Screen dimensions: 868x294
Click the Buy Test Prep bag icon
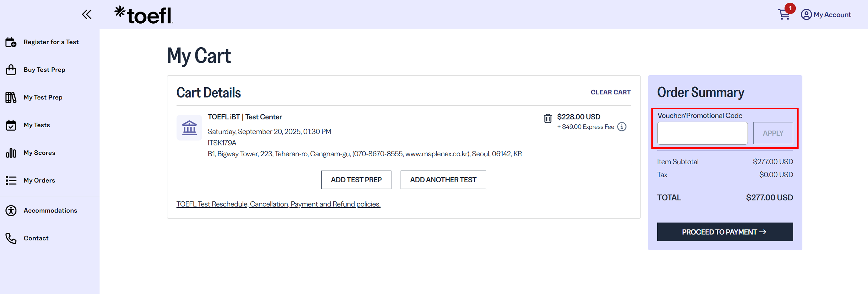coord(11,70)
